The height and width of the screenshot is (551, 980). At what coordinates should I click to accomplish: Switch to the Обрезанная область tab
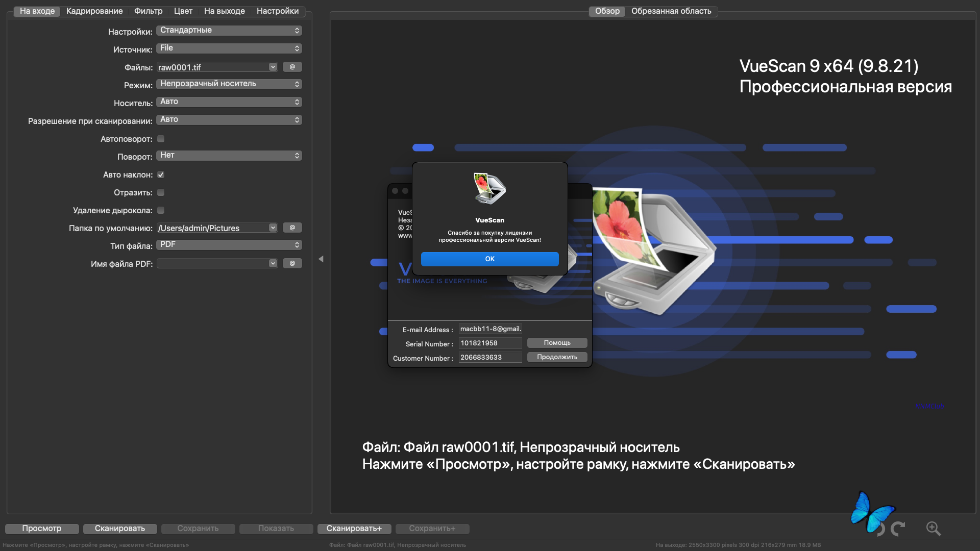tap(671, 11)
